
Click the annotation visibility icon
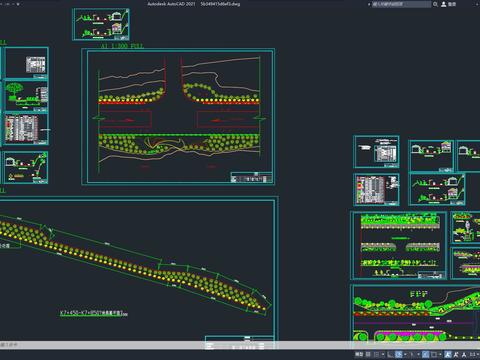pos(448,354)
